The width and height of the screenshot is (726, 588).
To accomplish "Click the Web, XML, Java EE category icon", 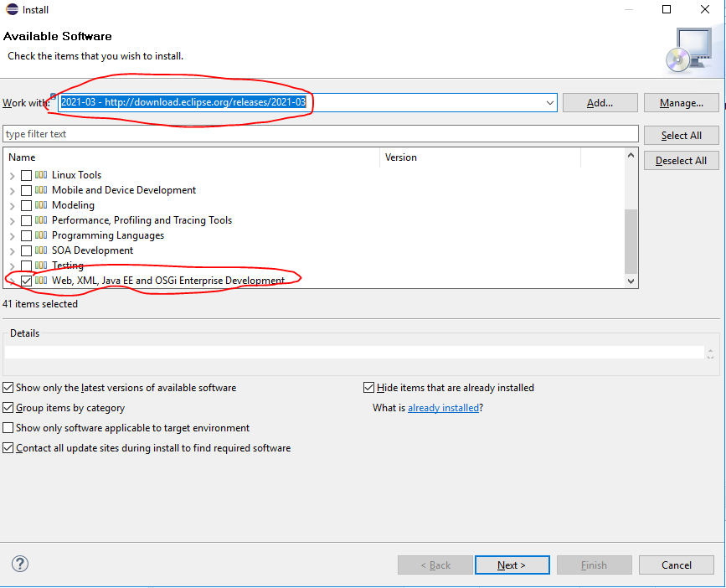I will point(41,280).
